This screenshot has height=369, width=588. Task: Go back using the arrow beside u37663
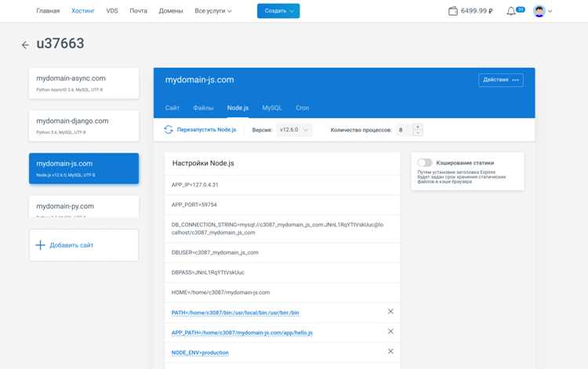pos(25,45)
